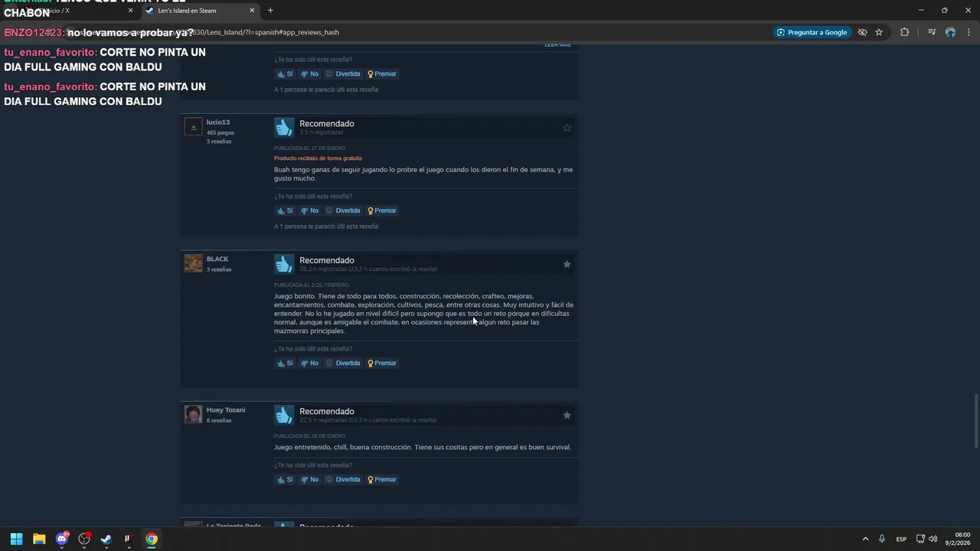Image resolution: width=980 pixels, height=551 pixels.
Task: Vote Sí on Huey Tozani's review
Action: pyautogui.click(x=285, y=479)
